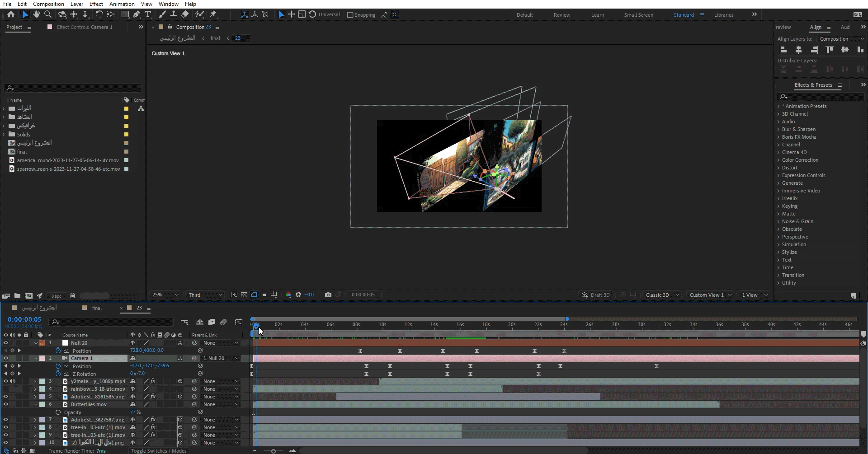
Task: Switch to the Effect Controls Camera 1 tab
Action: [x=85, y=27]
